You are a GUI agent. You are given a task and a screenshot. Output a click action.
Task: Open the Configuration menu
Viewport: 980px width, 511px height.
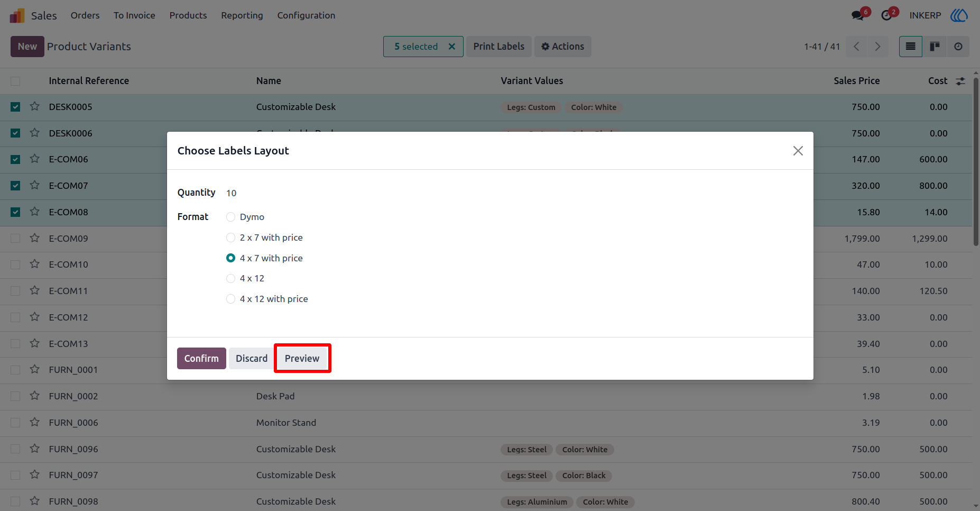tap(306, 15)
